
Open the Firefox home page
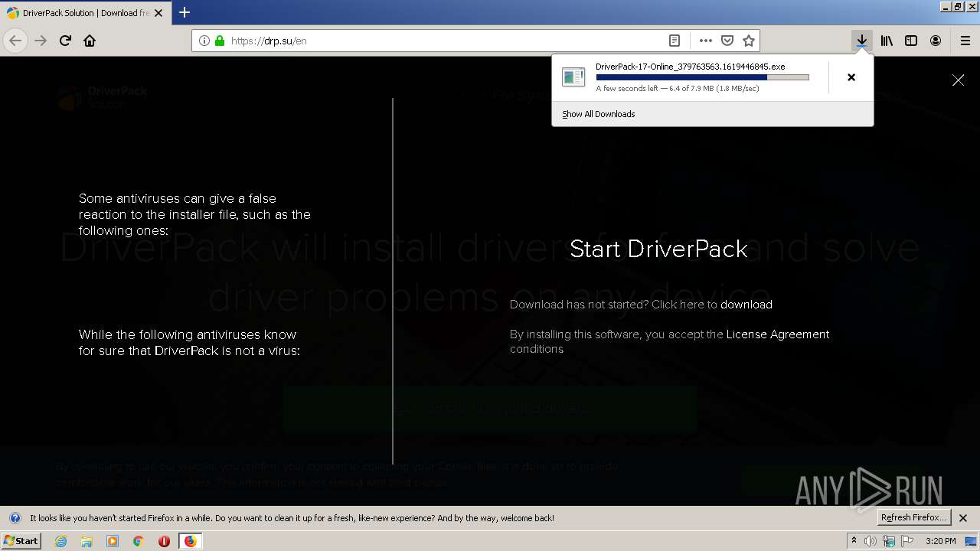[x=90, y=41]
